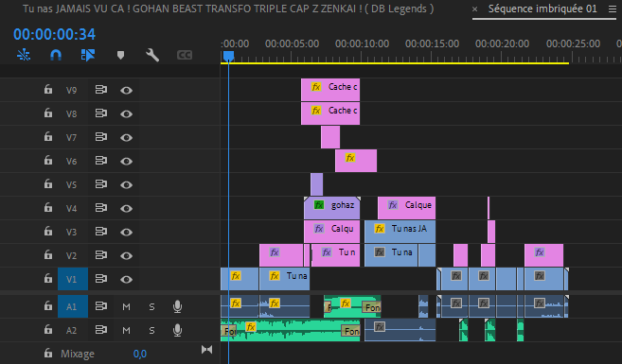This screenshot has width=622, height=364.
Task: Toggle track lock on V6
Action: 48,161
